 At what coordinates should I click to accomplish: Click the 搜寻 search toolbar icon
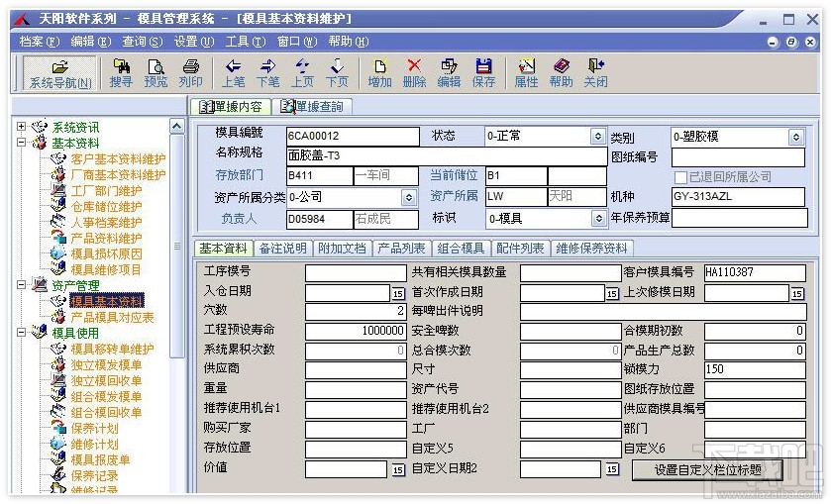click(x=121, y=73)
